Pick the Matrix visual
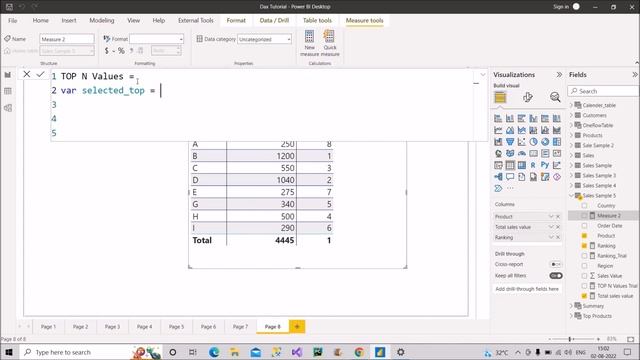 click(522, 165)
